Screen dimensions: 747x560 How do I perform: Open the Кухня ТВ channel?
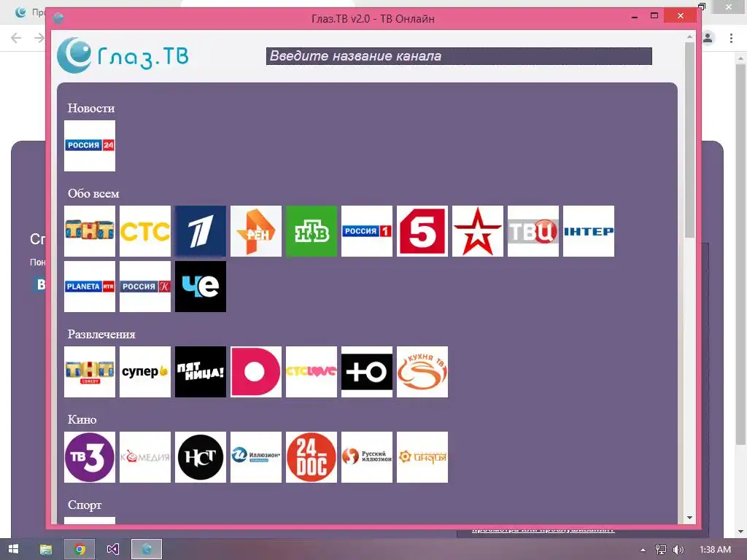click(x=422, y=372)
